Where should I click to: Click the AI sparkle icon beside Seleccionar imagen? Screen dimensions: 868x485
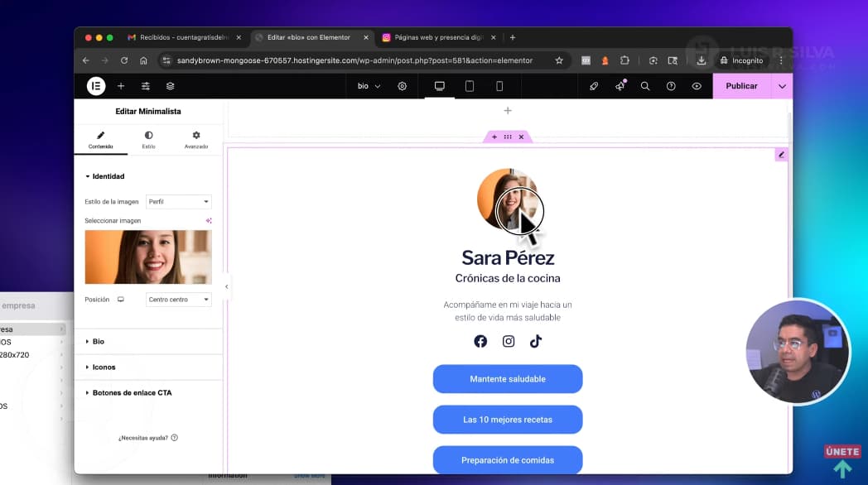click(x=209, y=221)
